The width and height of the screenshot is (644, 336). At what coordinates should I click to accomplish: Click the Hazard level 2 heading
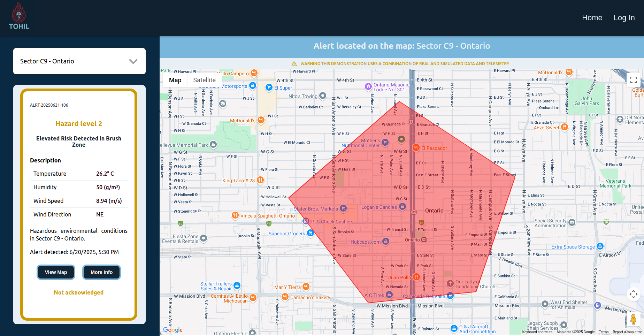79,124
